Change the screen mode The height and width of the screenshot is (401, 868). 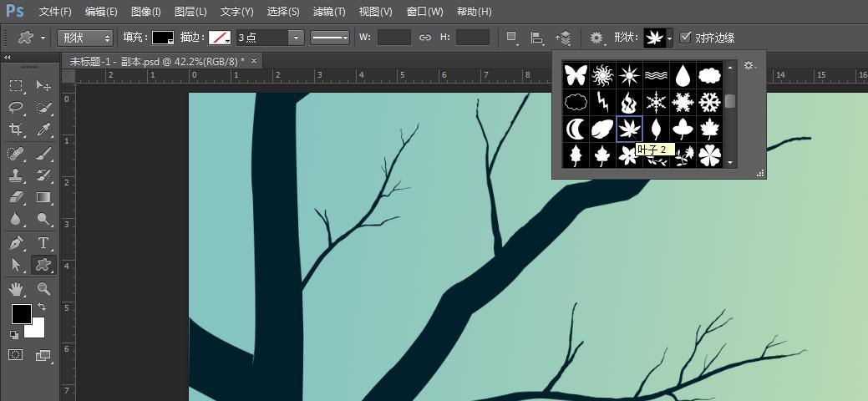pyautogui.click(x=43, y=355)
